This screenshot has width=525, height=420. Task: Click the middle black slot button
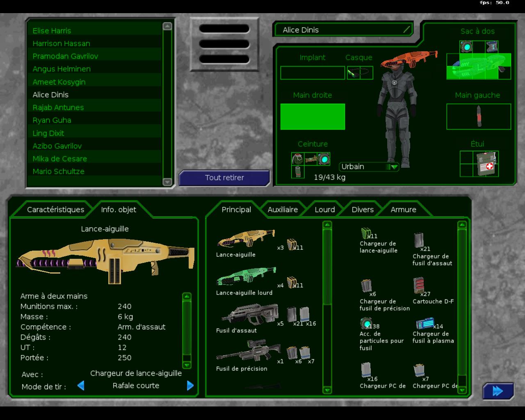coord(224,44)
